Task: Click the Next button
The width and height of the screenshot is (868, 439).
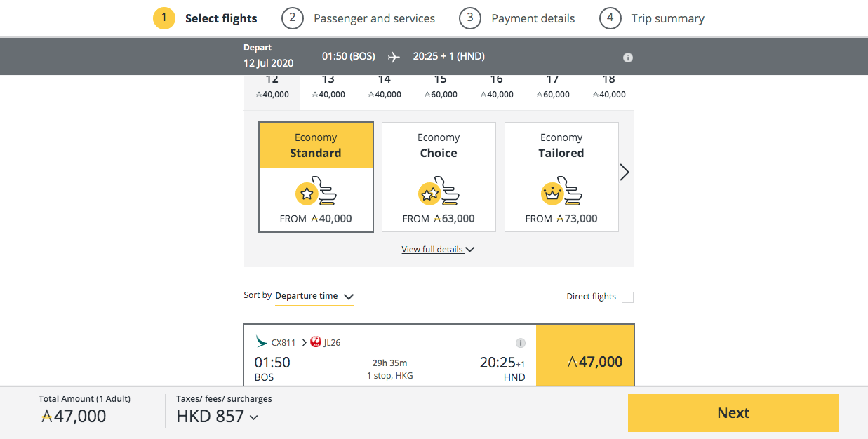Action: (733, 413)
